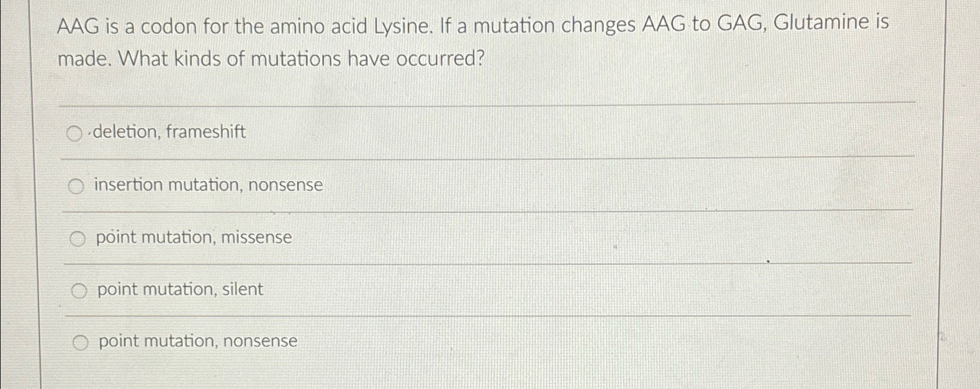Screen dimensions: 980x389
Task: Select the 'deletion, frameshift' radio button
Action: 74,134
